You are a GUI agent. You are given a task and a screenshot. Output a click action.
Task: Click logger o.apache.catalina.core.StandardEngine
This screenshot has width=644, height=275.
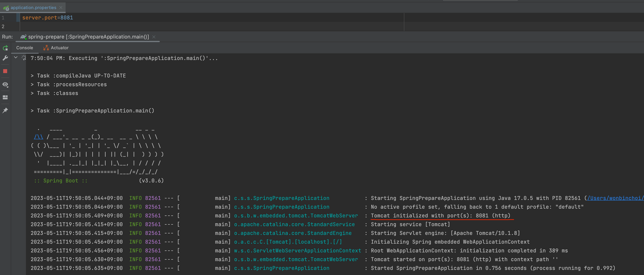pyautogui.click(x=293, y=233)
